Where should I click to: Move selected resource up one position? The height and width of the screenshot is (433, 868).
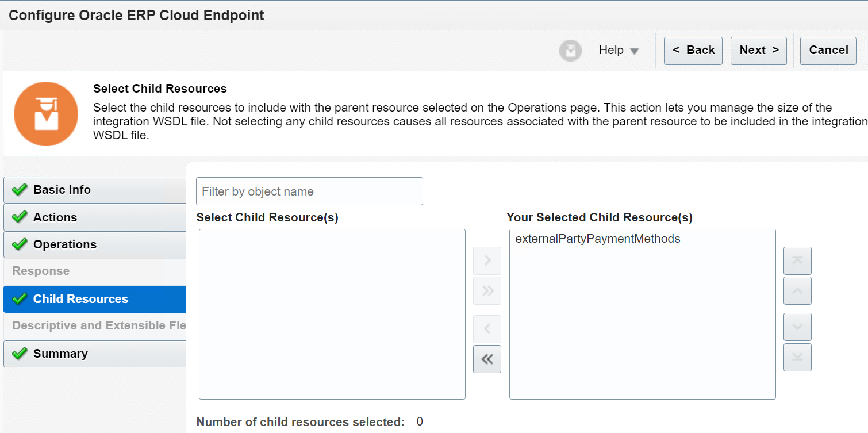pos(797,291)
